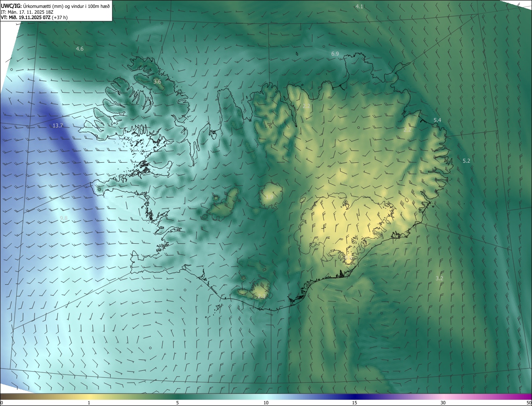Click the VT valid time line
The width and height of the screenshot is (532, 406).
(x=34, y=17)
